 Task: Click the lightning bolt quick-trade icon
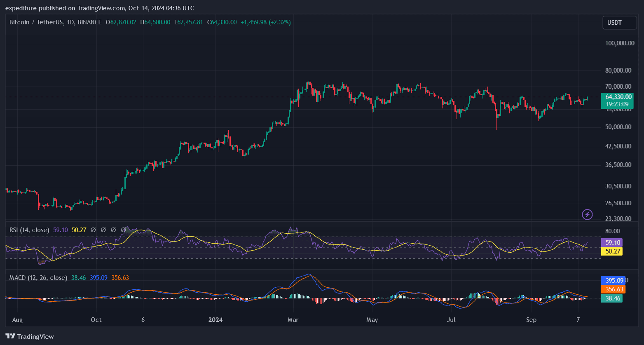coord(587,214)
